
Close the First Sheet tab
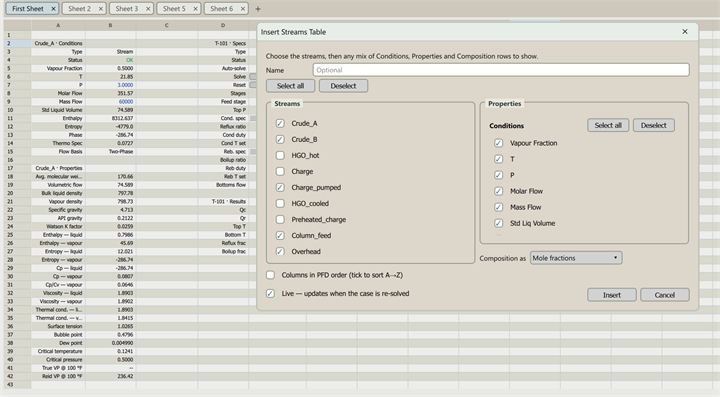53,9
